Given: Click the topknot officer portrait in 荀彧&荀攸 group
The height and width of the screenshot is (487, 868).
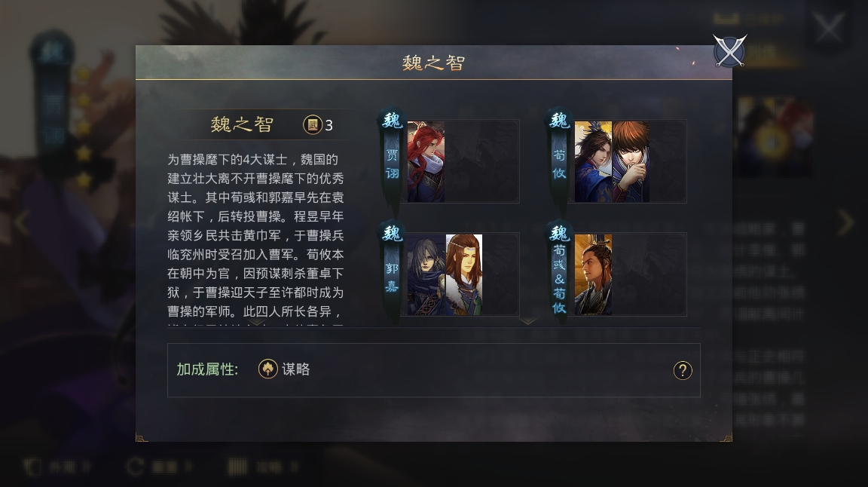Looking at the screenshot, I should point(593,275).
